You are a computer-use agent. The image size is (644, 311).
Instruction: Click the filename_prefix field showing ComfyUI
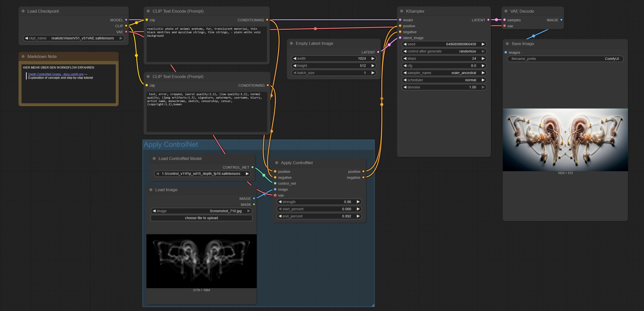(x=565, y=59)
